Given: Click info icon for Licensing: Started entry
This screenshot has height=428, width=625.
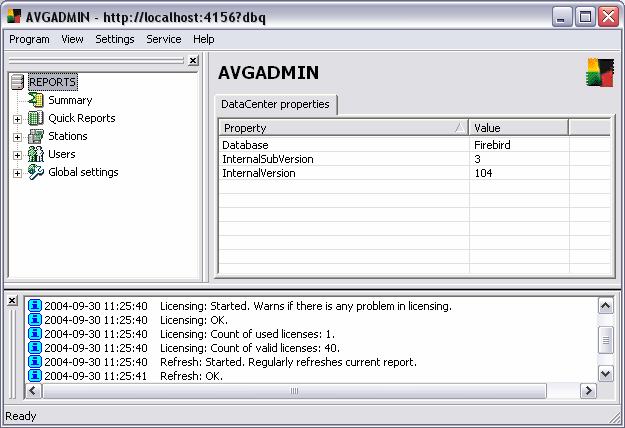Looking at the screenshot, I should point(35,306).
